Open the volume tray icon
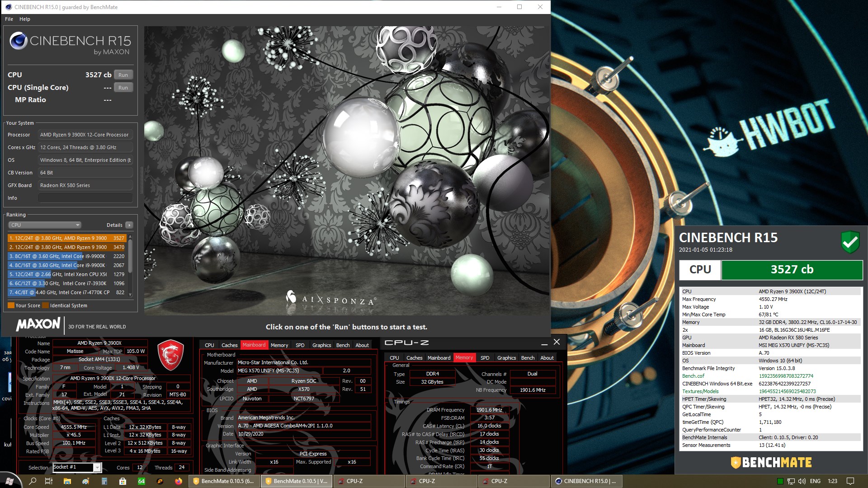 tap(802, 481)
